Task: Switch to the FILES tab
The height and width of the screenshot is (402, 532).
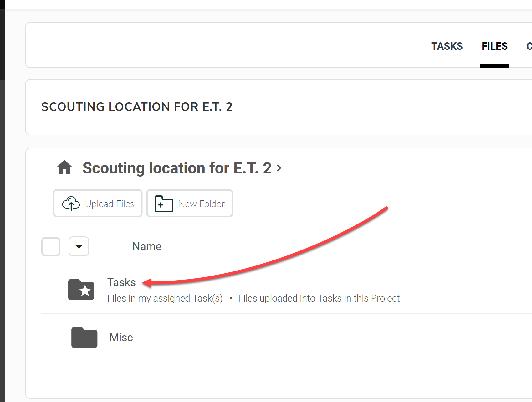Action: [x=494, y=46]
